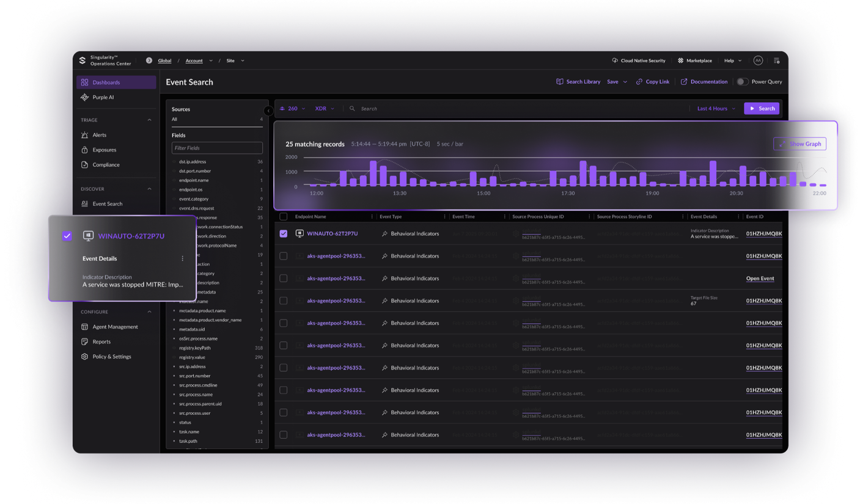860x504 pixels.
Task: Click the Filter Fields input box
Action: [x=217, y=148]
